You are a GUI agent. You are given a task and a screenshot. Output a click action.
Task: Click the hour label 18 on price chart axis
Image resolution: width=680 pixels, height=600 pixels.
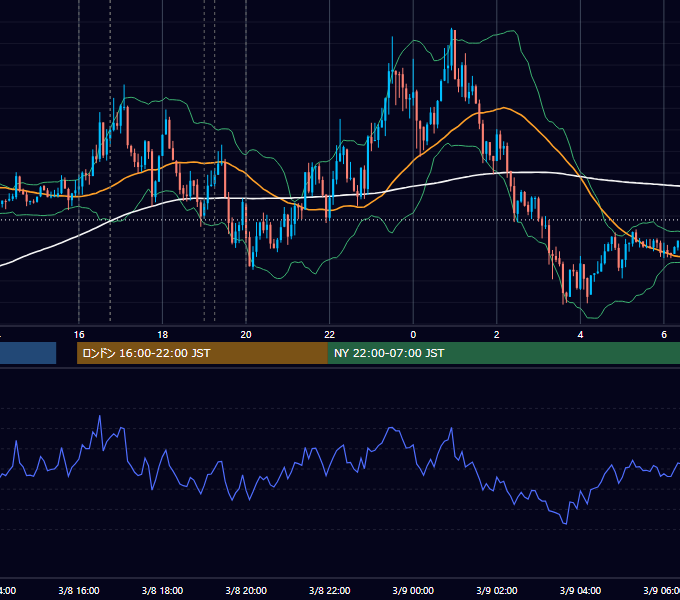[x=162, y=335]
